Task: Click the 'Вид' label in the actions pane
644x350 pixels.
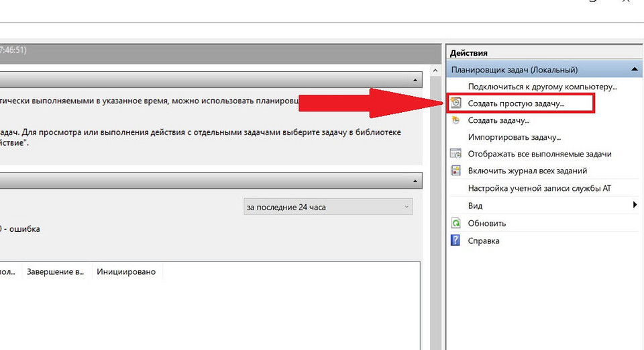Action: pyautogui.click(x=475, y=206)
